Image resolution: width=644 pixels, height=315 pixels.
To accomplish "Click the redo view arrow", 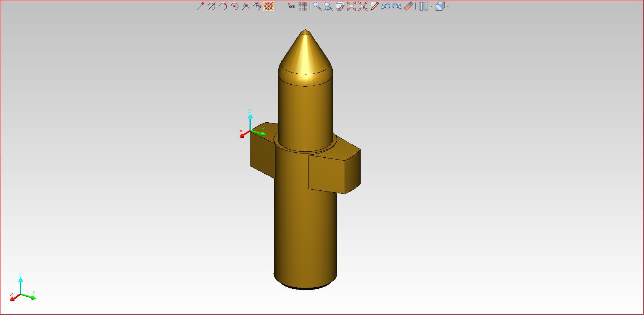I will pyautogui.click(x=397, y=6).
